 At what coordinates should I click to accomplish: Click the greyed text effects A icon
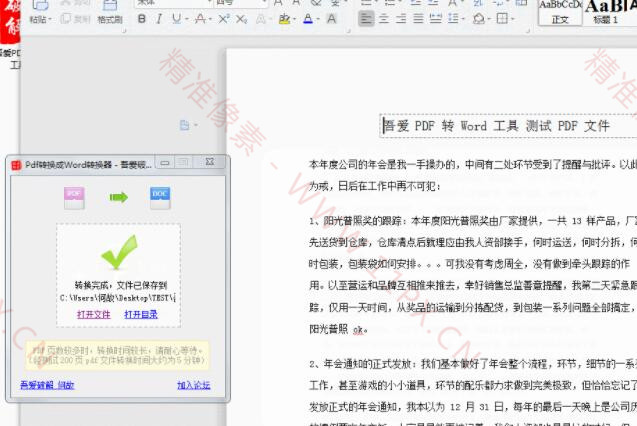click(260, 19)
